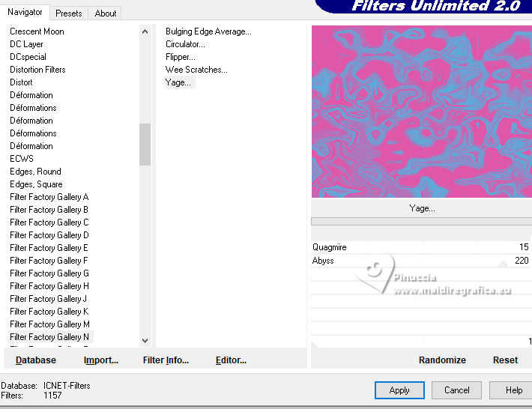Select the Distort category
The width and height of the screenshot is (532, 409).
(21, 82)
